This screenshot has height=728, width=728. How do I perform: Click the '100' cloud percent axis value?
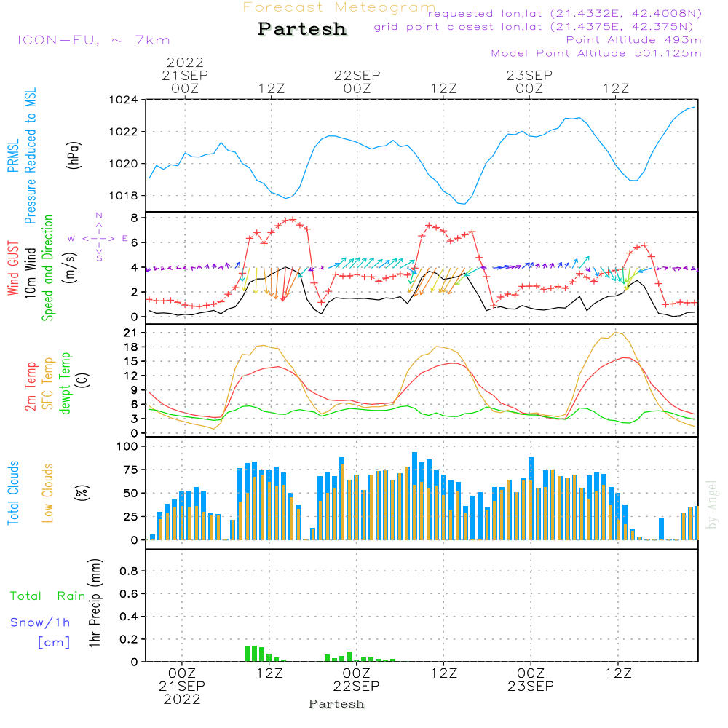127,446
